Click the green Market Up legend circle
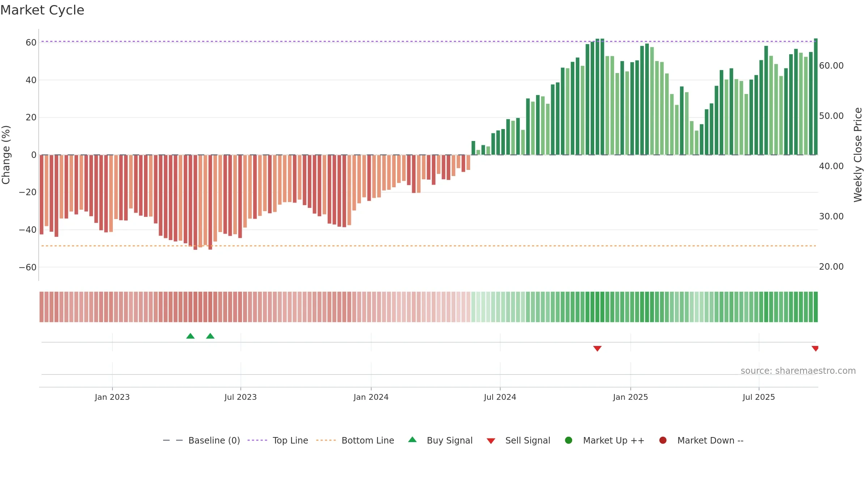Image resolution: width=868 pixels, height=488 pixels. (x=569, y=440)
